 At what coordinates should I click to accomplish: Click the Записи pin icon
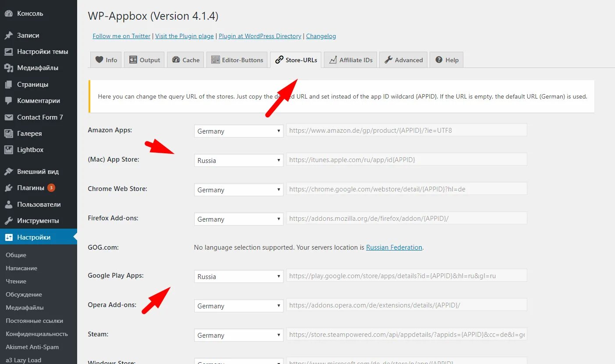pos(9,35)
